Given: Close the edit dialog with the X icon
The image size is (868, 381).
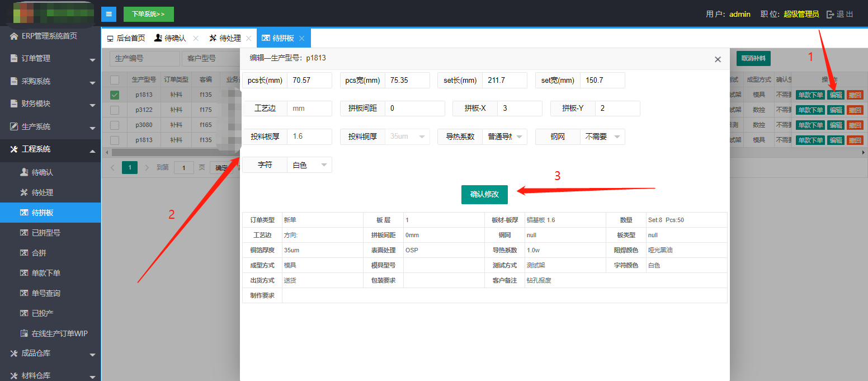Looking at the screenshot, I should (718, 59).
